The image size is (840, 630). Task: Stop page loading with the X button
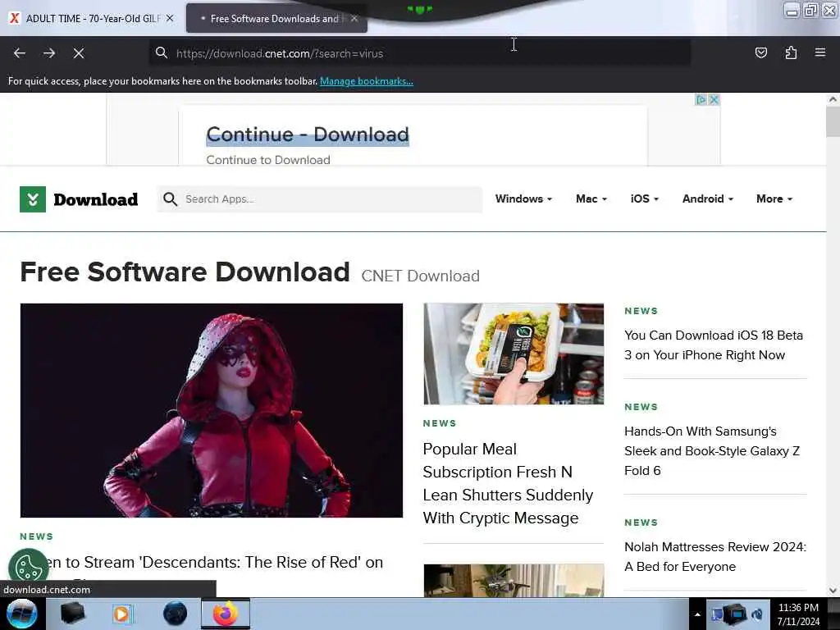click(79, 53)
